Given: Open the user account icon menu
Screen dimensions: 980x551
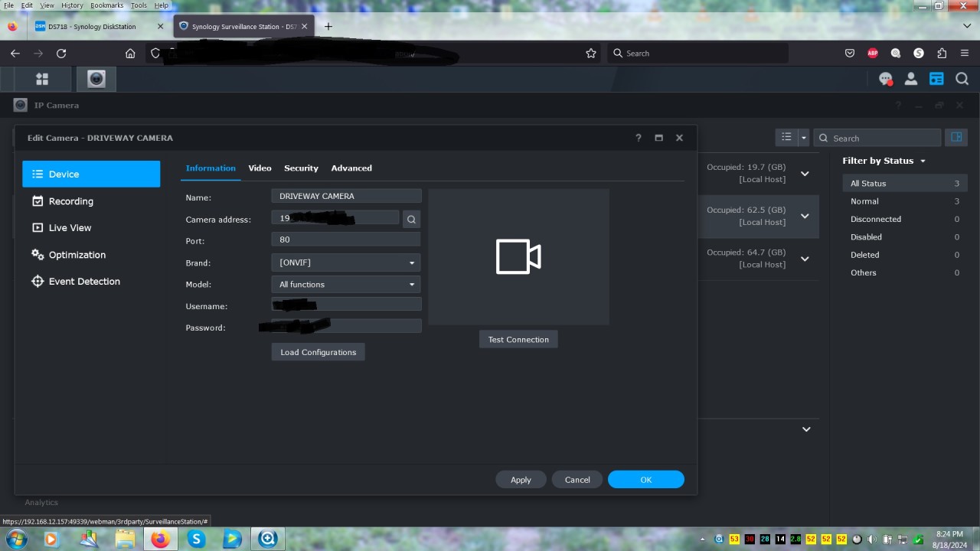Looking at the screenshot, I should click(x=911, y=79).
